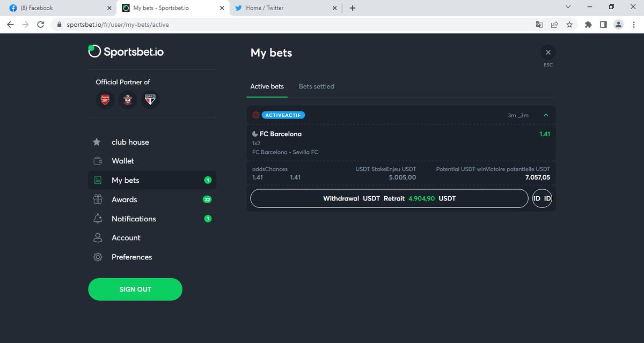Click the 1x2 market label
Image resolution: width=644 pixels, height=343 pixels.
[256, 144]
